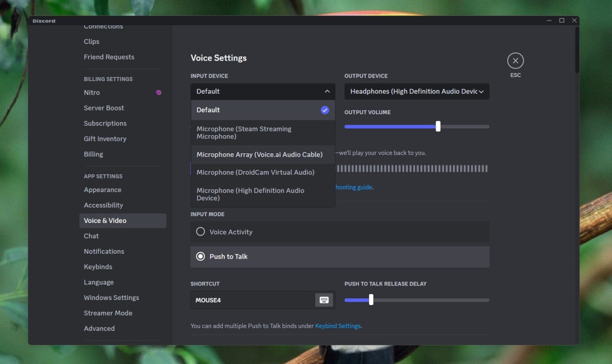The width and height of the screenshot is (612, 364).
Task: Open Keybinds settings
Action: [98, 267]
